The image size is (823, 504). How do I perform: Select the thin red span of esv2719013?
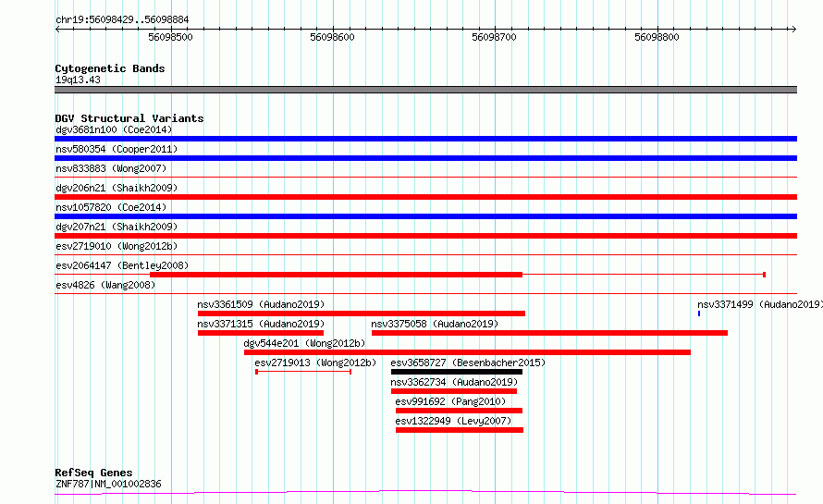(x=303, y=372)
